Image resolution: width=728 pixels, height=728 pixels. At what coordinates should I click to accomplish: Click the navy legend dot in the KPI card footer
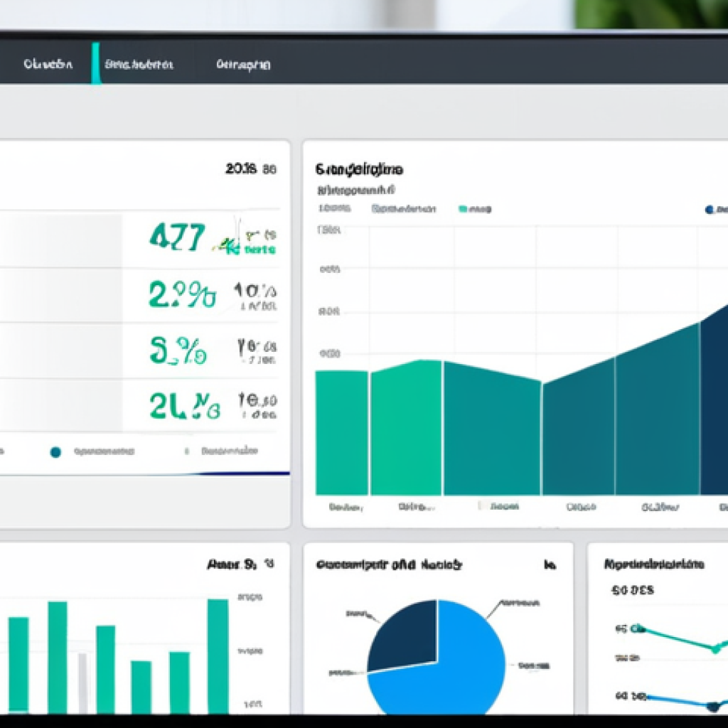55,450
